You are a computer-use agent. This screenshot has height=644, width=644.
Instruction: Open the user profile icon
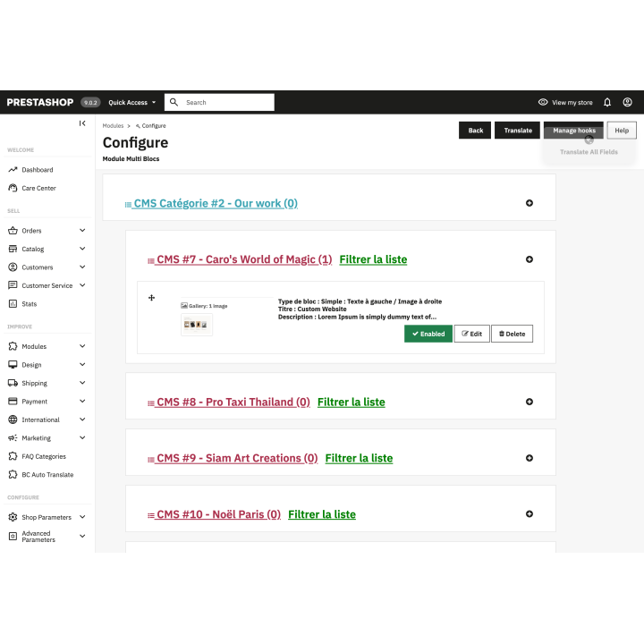628,103
